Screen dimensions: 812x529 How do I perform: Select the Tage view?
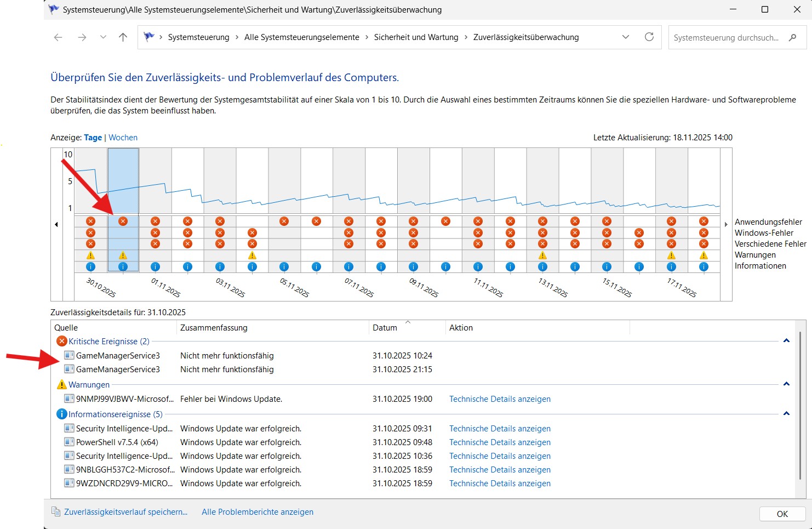pos(93,138)
